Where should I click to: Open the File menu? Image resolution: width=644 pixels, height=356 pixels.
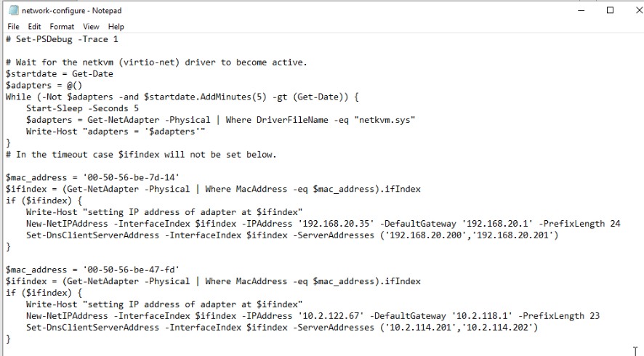tap(13, 27)
